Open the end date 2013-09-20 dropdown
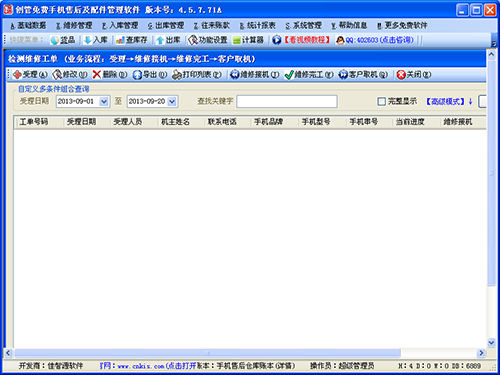The height and width of the screenshot is (375, 500). click(172, 101)
